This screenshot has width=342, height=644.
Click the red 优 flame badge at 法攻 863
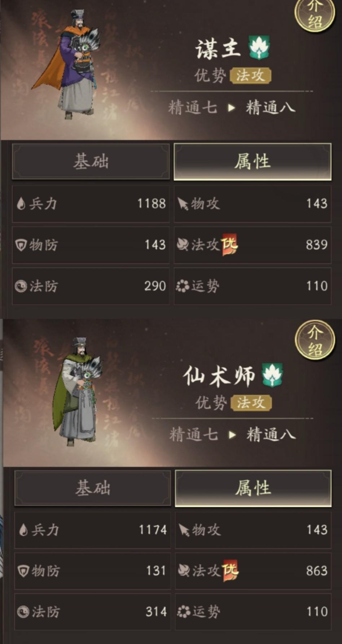pyautogui.click(x=230, y=570)
